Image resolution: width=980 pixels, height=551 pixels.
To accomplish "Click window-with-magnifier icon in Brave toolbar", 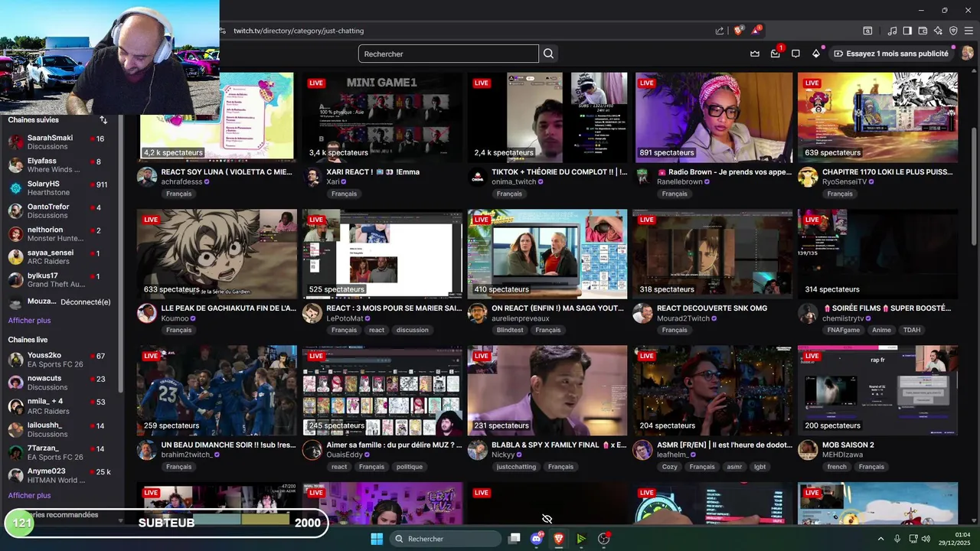I will coord(867,31).
